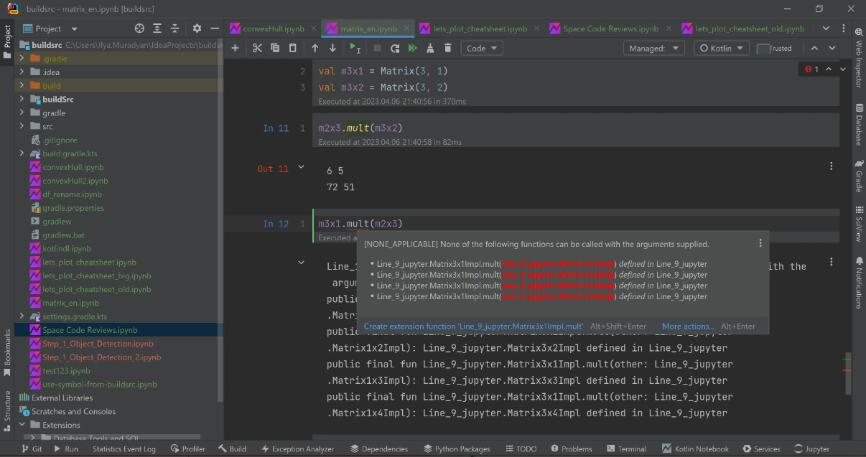Run the current cell with play icon

355,48
